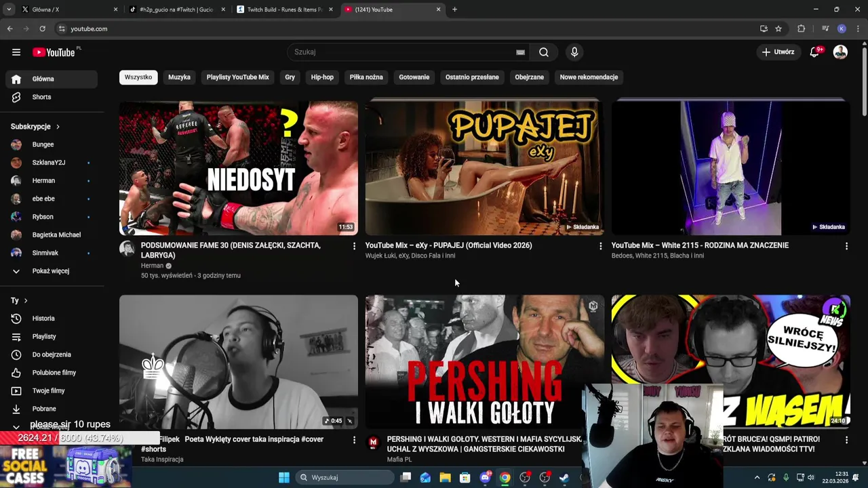Switch to the h2p_gucio Twitch browser tab
The image size is (868, 488).
pyautogui.click(x=178, y=9)
